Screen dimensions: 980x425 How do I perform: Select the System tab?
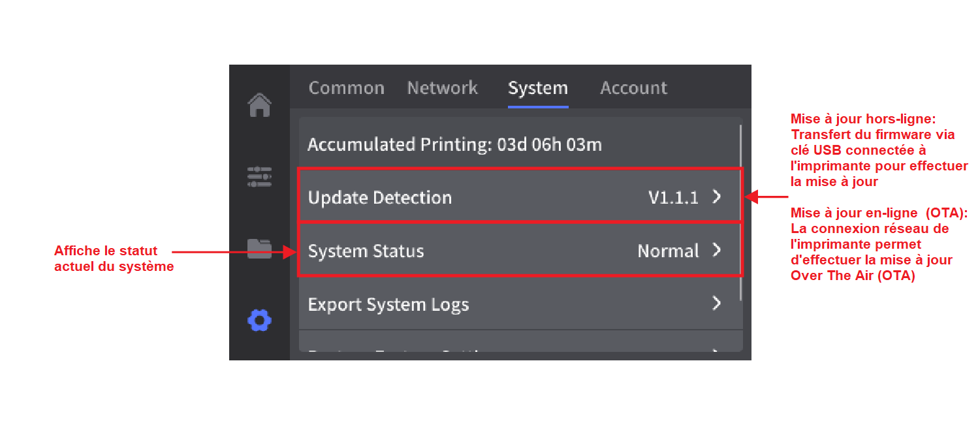click(x=538, y=88)
